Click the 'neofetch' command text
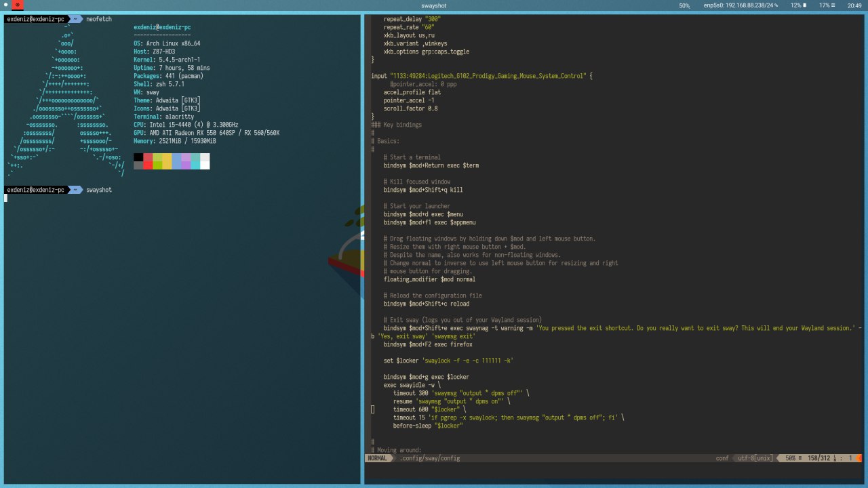This screenshot has height=488, width=868. [98, 19]
